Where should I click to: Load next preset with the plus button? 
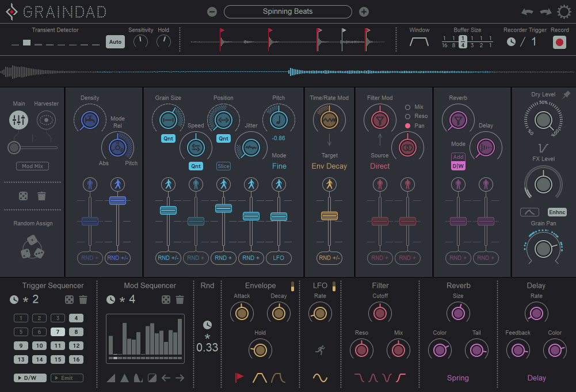point(364,12)
